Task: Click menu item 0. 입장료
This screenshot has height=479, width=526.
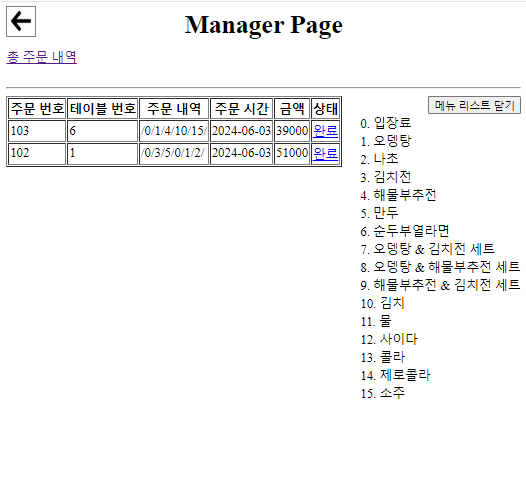Action: tap(386, 123)
